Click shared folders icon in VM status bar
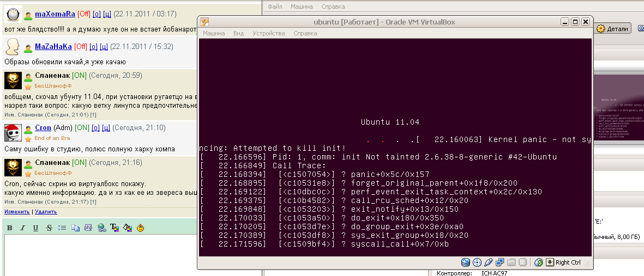The height and width of the screenshot is (276, 644). 511,262
